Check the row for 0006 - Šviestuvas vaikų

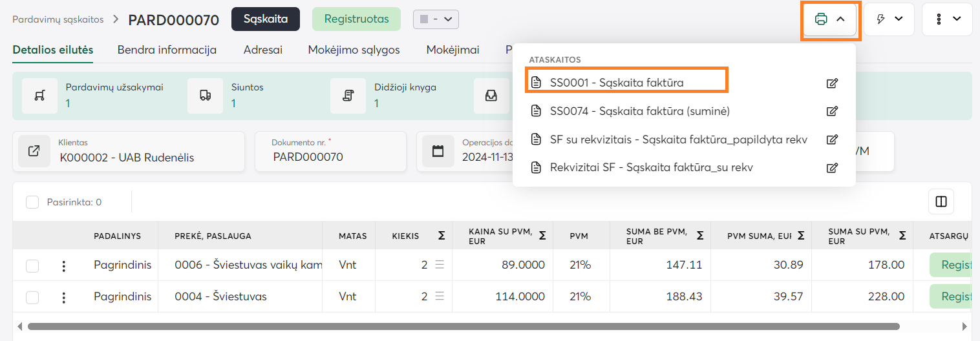pyautogui.click(x=32, y=265)
